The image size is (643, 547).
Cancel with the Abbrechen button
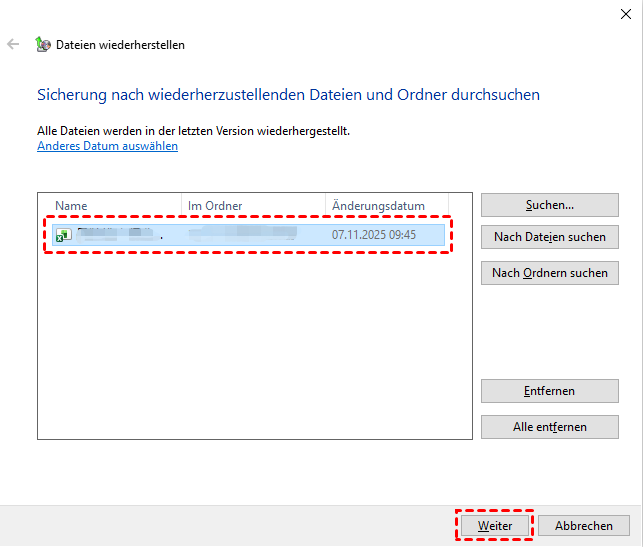point(583,525)
